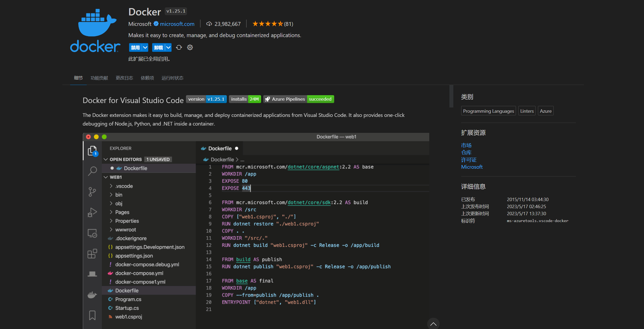Expand the wwwroot folder in screenshot

[x=111, y=229]
